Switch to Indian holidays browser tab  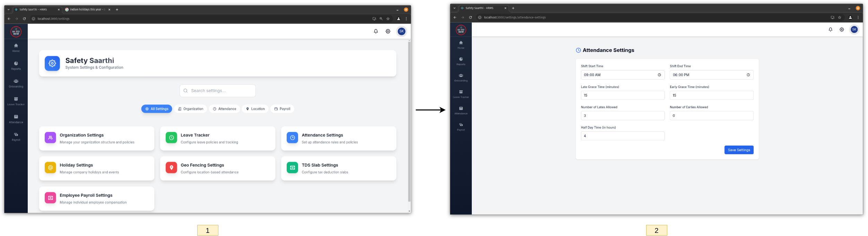pos(87,10)
